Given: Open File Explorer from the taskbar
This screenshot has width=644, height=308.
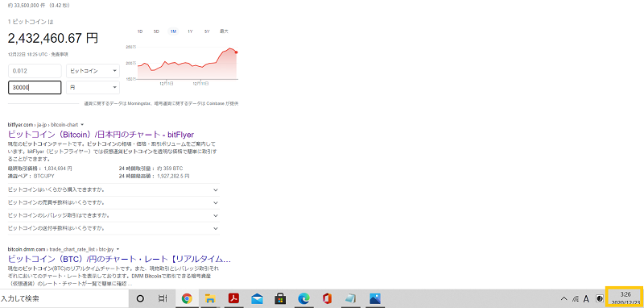Looking at the screenshot, I should (x=210, y=298).
